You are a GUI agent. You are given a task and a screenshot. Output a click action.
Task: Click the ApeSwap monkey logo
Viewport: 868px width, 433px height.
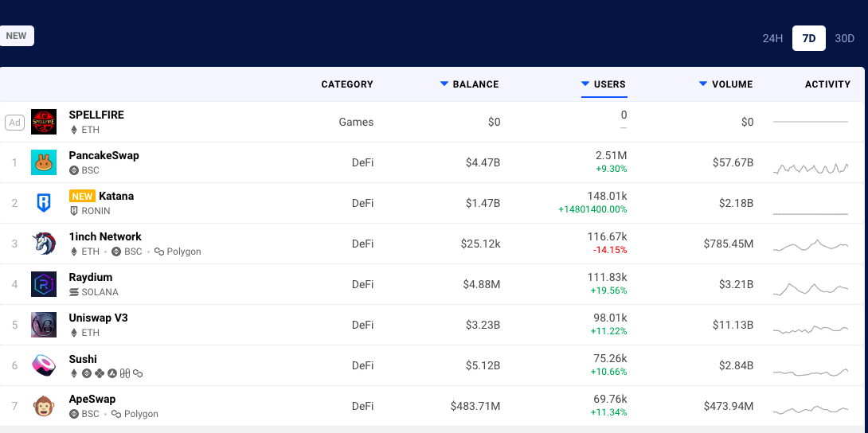click(44, 406)
